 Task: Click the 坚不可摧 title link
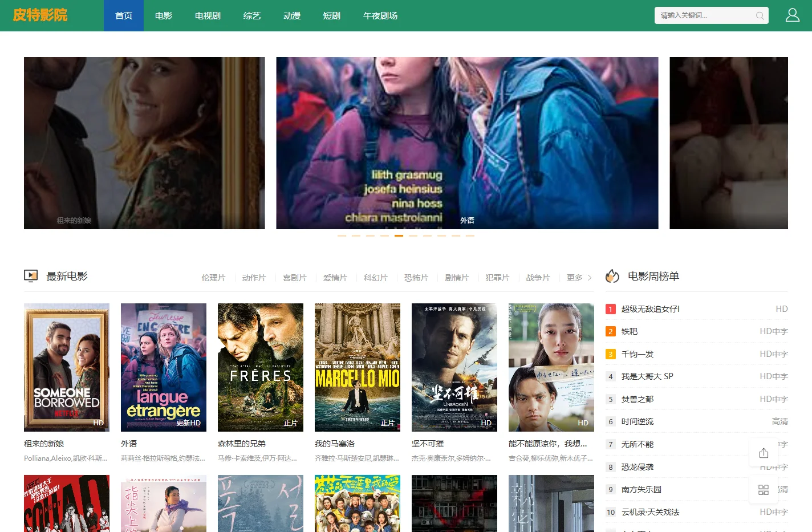pyautogui.click(x=428, y=444)
